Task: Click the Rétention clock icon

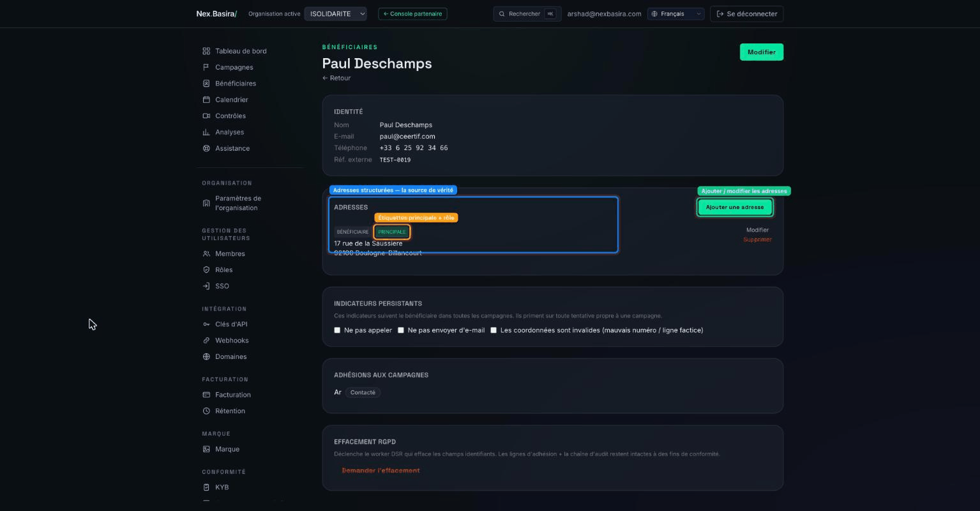Action: (x=206, y=411)
